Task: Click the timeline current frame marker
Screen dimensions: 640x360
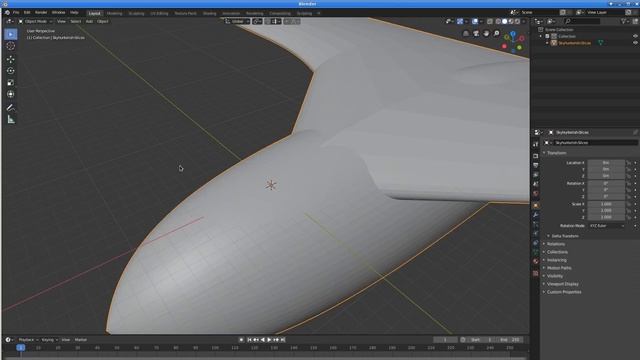Action: (x=21, y=348)
